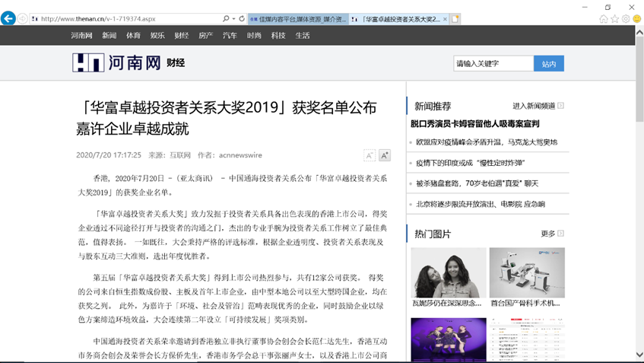
Task: Open the orthopedic surgical robot thumbnail
Action: pos(527,272)
